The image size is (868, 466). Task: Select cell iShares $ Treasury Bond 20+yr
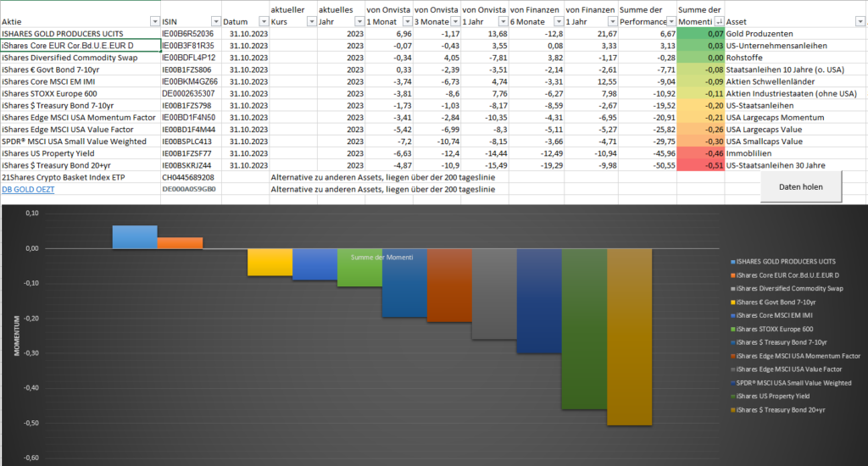click(x=81, y=165)
